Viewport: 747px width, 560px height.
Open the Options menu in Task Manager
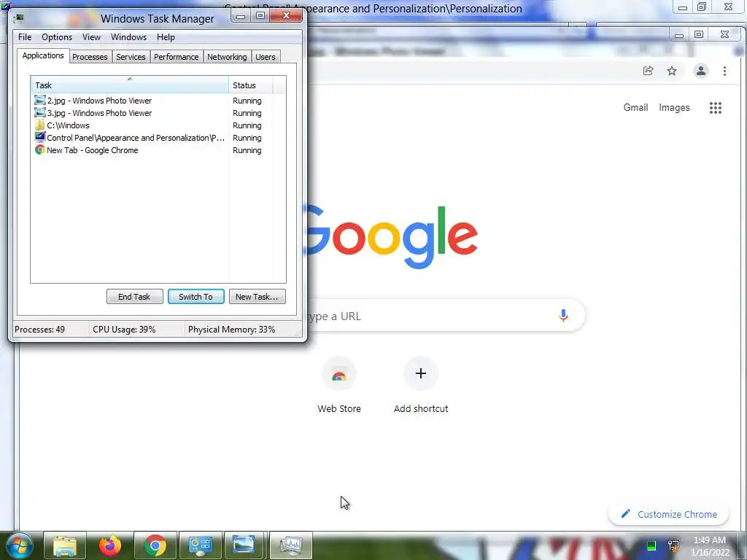pyautogui.click(x=57, y=37)
